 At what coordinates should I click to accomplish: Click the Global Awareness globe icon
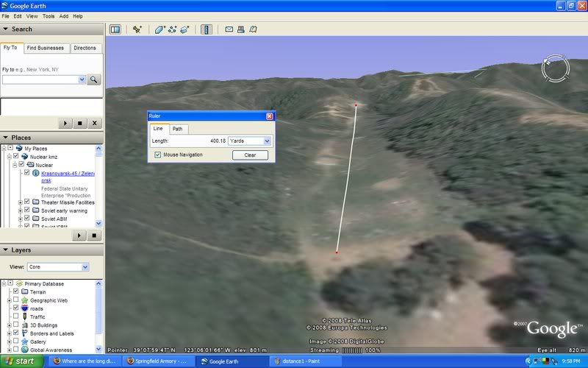(25, 350)
